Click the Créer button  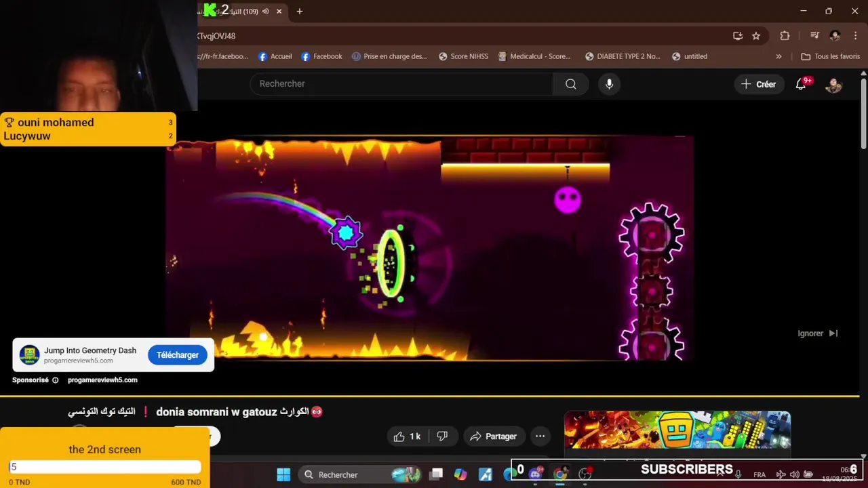click(x=758, y=84)
